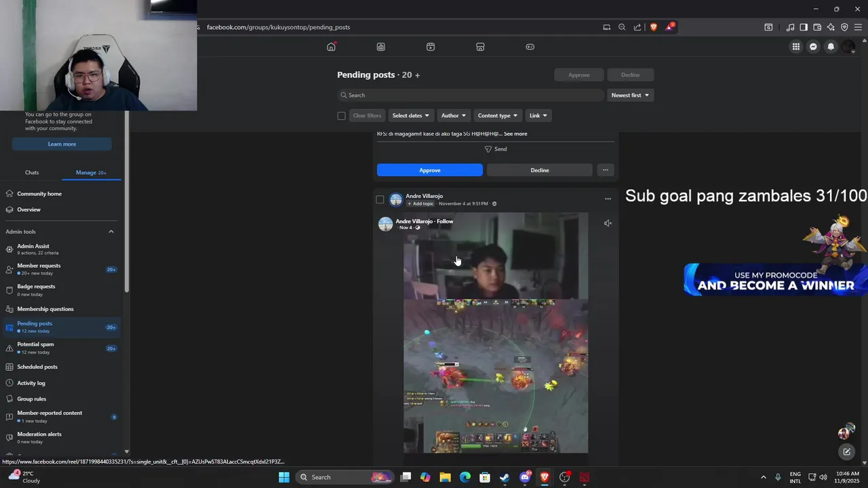Toggle the Brave sidebar panel icon

pos(804,27)
